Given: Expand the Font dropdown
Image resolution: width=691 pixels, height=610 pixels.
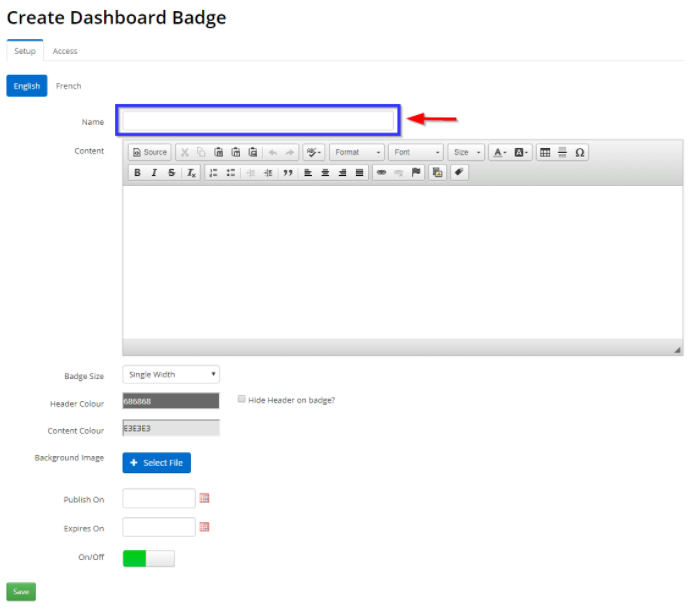Looking at the screenshot, I should 415,152.
